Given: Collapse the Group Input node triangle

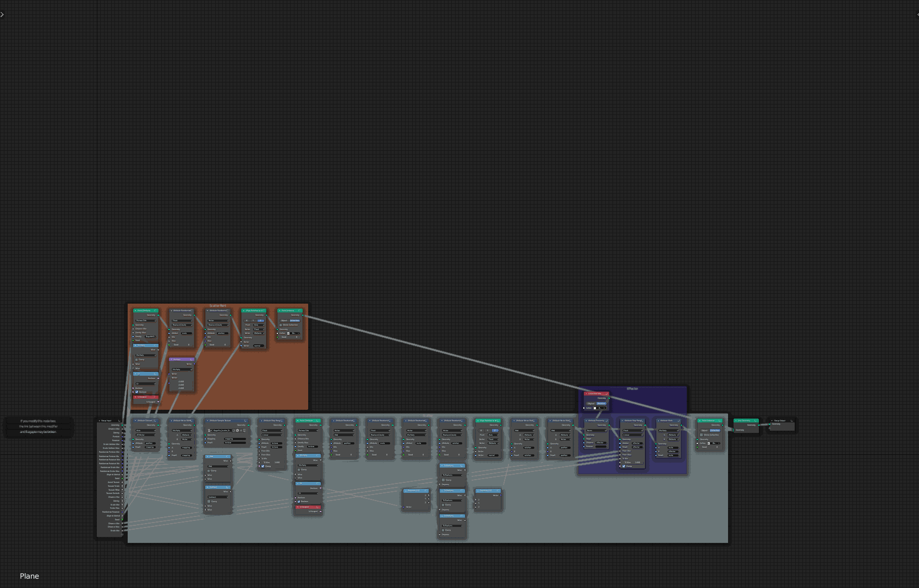Looking at the screenshot, I should [x=100, y=421].
